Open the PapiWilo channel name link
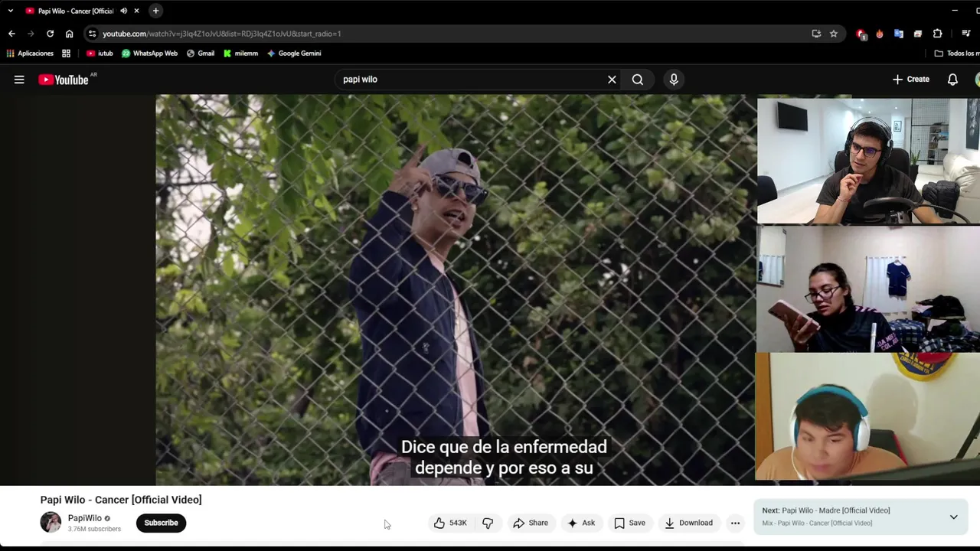The width and height of the screenshot is (980, 551). 84,518
